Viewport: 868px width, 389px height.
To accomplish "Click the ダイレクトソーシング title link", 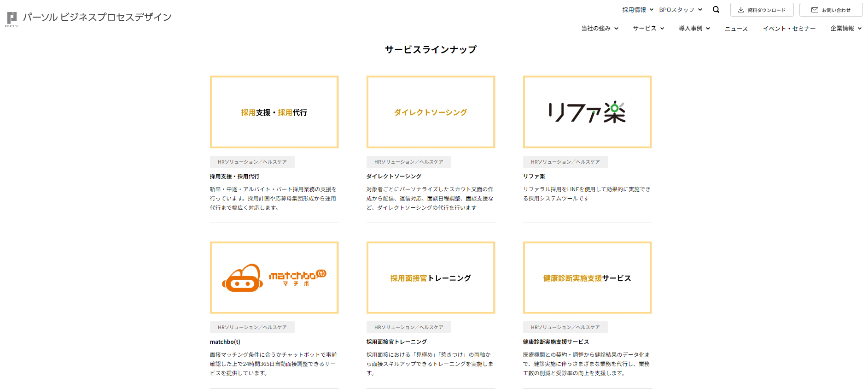I will pos(394,177).
